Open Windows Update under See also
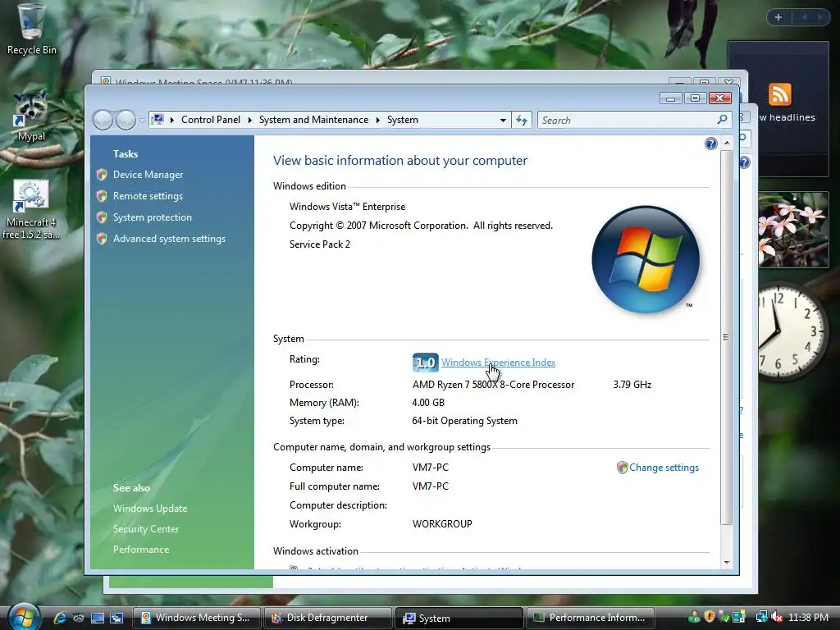Viewport: 840px width, 630px height. (x=150, y=509)
